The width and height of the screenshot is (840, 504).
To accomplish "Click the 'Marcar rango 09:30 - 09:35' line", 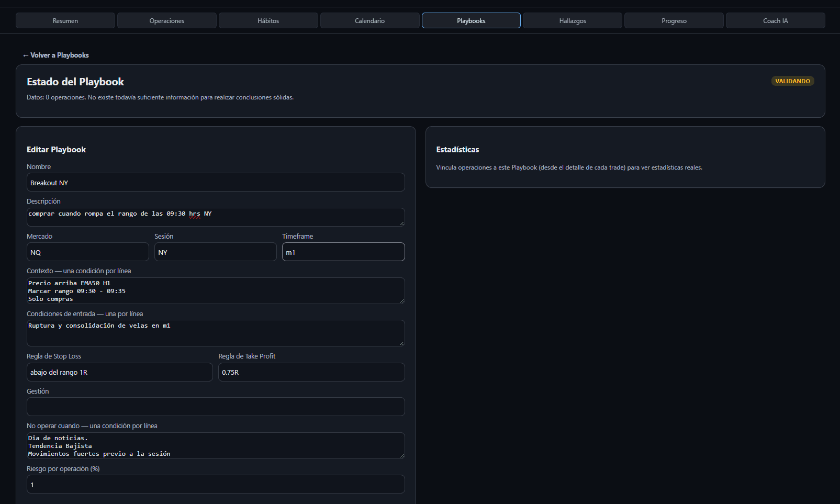I will point(77,291).
